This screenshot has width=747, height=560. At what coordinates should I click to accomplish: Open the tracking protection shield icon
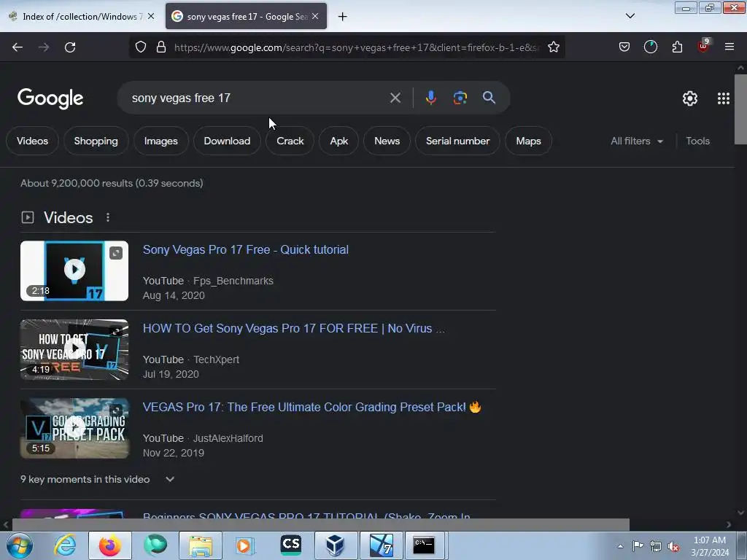click(141, 47)
